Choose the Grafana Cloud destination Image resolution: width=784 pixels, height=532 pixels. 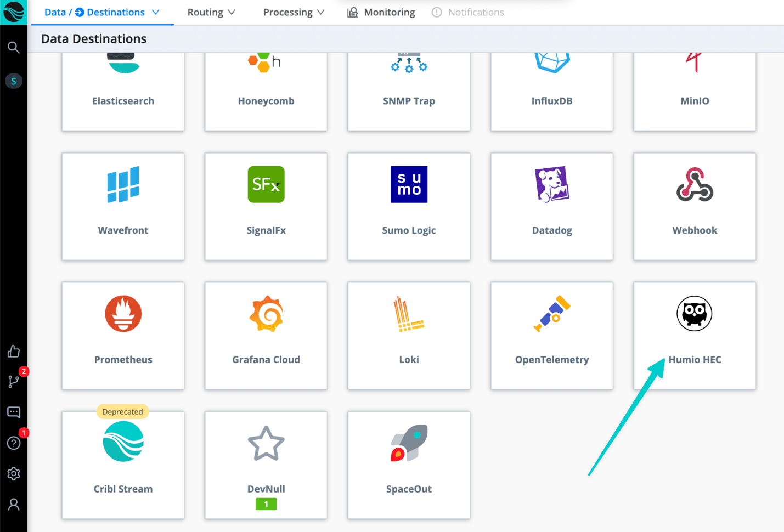266,336
